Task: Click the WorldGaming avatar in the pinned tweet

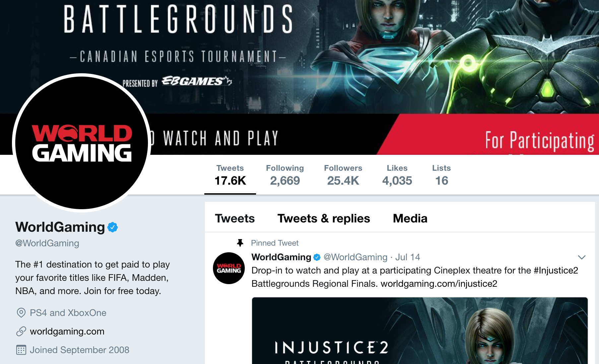Action: (x=229, y=268)
